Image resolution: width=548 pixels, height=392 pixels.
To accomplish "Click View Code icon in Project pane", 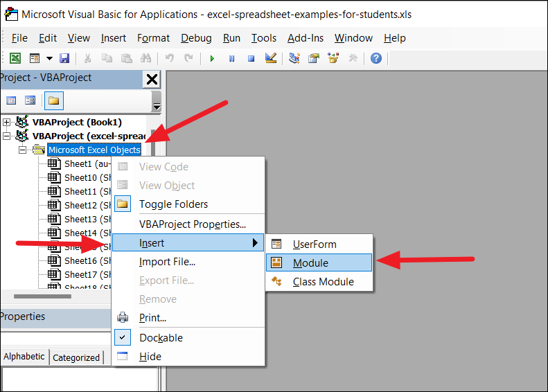I will coord(11,100).
